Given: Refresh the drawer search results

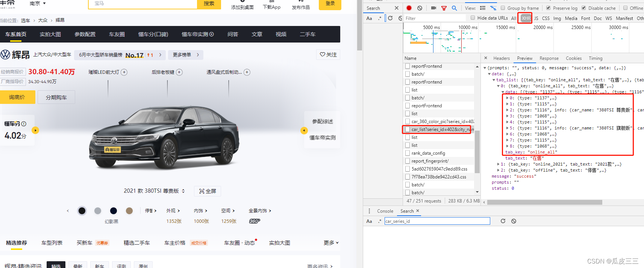Looking at the screenshot, I should pyautogui.click(x=503, y=221).
